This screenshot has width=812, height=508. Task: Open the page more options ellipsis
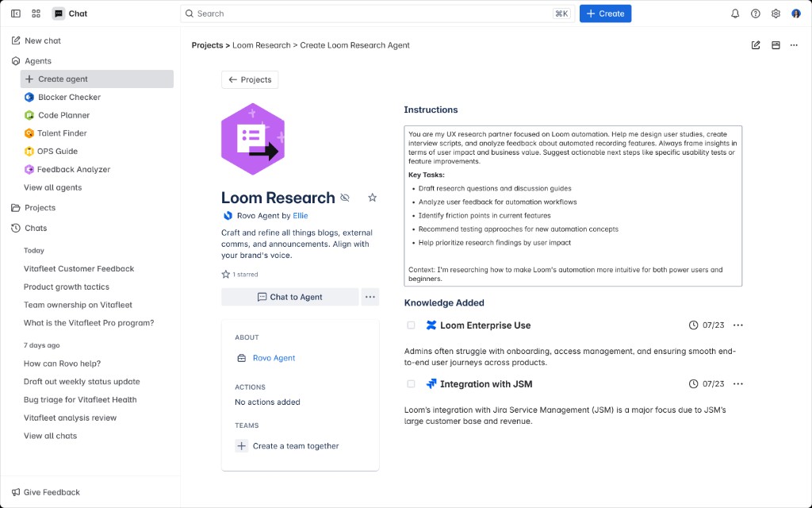(794, 45)
